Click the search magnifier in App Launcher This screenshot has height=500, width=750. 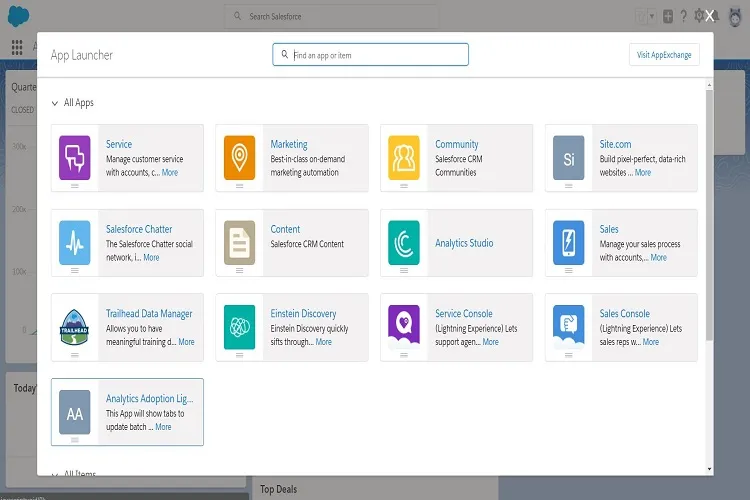(285, 55)
